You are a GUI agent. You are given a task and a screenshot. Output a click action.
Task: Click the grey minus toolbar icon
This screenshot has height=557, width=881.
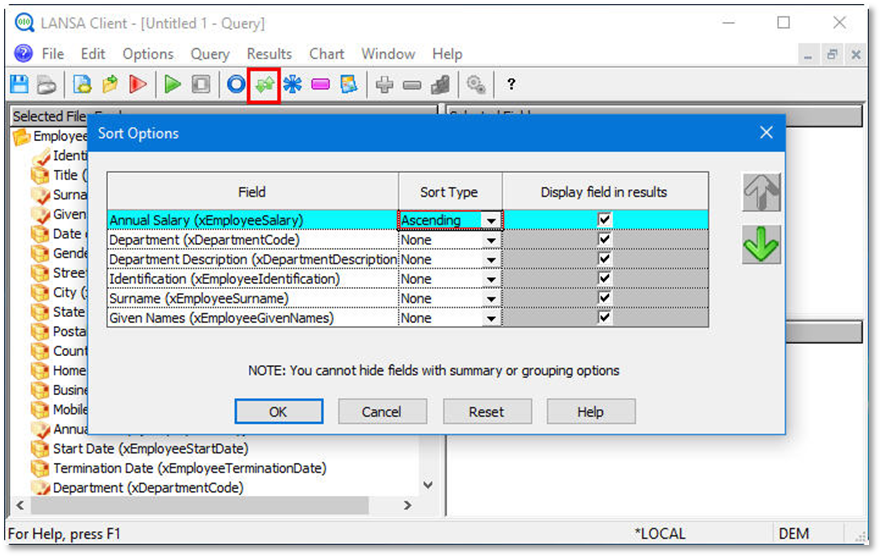(412, 85)
